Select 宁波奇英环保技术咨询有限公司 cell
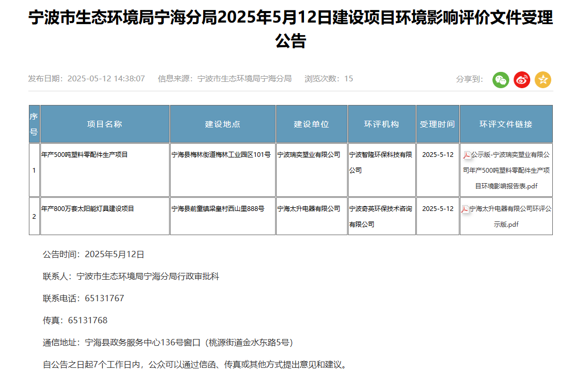Screen dimensions: 588x381 382,216
